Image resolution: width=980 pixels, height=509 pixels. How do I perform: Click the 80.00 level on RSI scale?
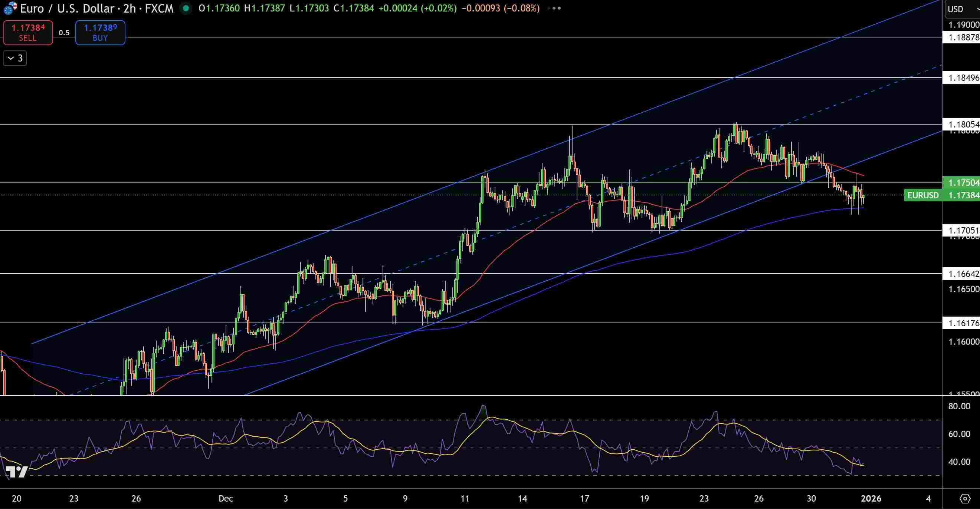pos(959,406)
